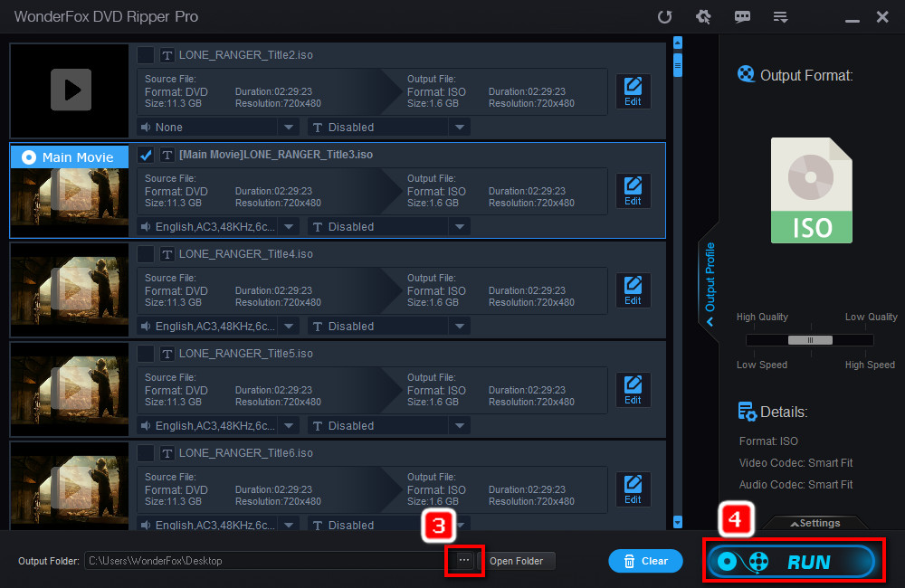Image resolution: width=905 pixels, height=588 pixels.
Task: Open the menu list icon in title bar
Action: (x=780, y=16)
